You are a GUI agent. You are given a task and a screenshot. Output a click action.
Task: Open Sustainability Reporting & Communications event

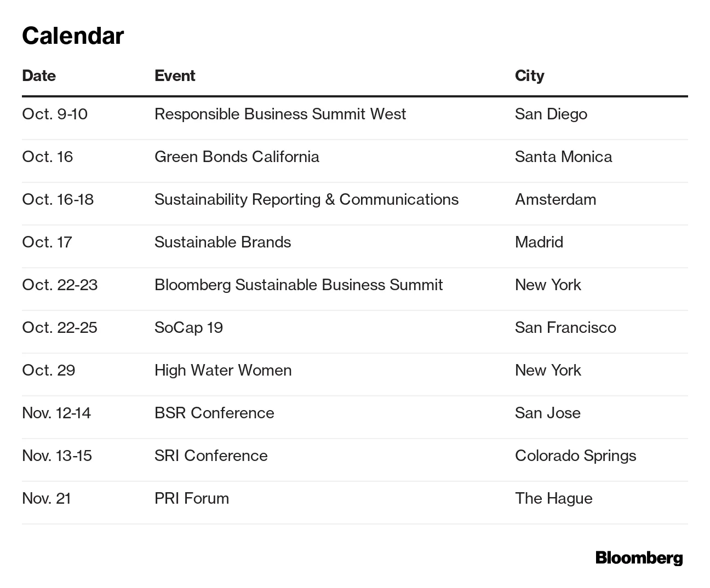coord(306,199)
